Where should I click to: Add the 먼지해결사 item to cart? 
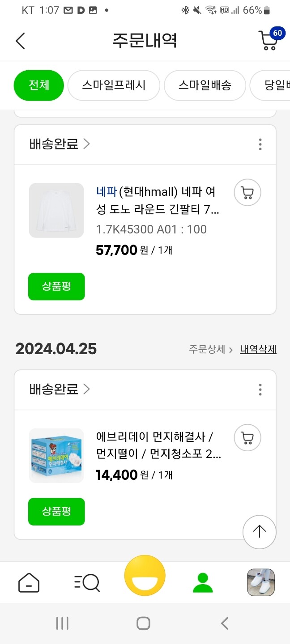coord(247,438)
